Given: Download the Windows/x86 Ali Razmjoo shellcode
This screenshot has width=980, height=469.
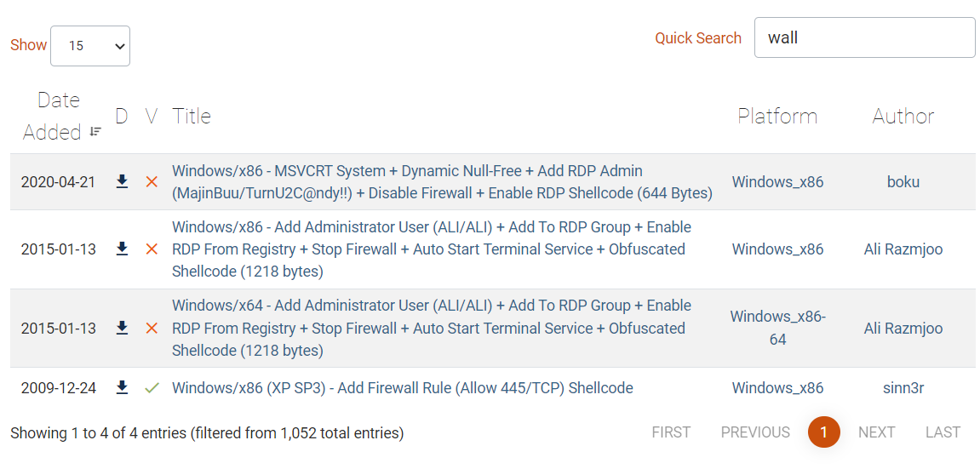Looking at the screenshot, I should click(x=122, y=249).
